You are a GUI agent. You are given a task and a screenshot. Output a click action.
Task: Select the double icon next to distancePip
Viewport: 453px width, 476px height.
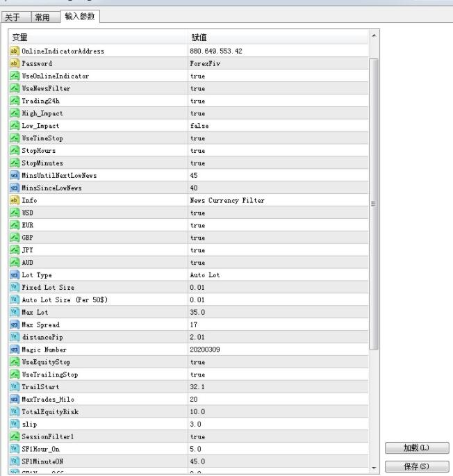pyautogui.click(x=15, y=337)
